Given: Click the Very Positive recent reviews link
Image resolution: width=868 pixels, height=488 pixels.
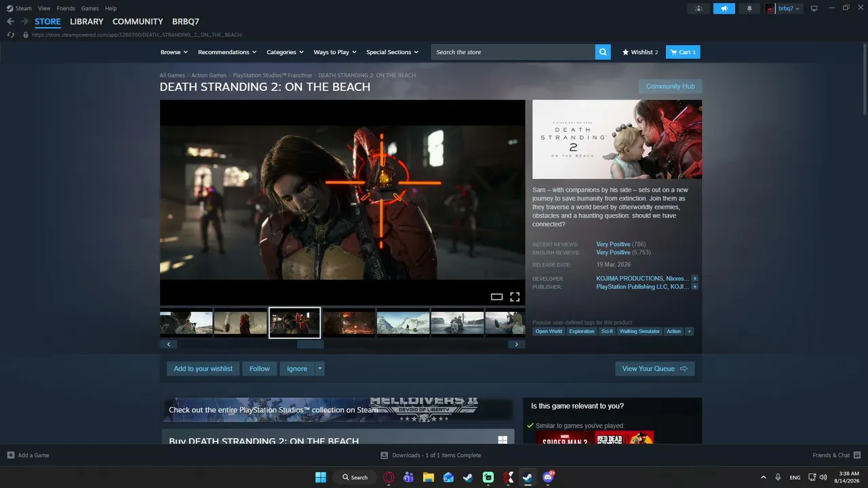Looking at the screenshot, I should 613,245.
